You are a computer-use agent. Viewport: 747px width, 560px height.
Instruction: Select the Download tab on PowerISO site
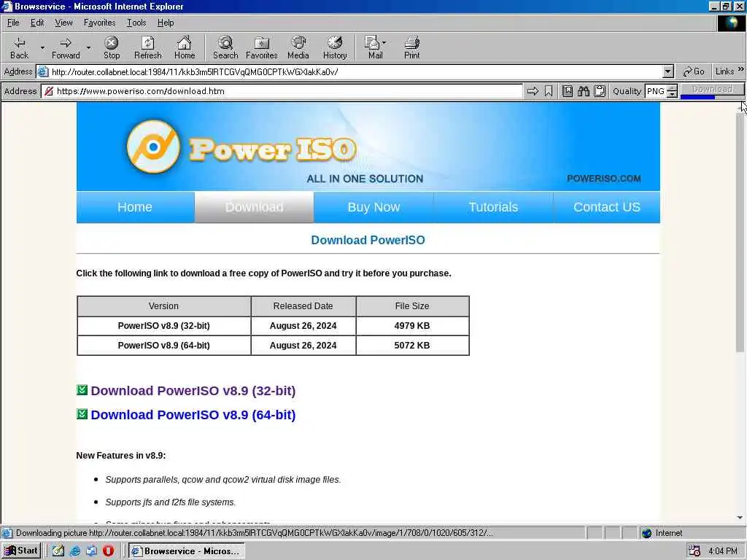(x=254, y=207)
